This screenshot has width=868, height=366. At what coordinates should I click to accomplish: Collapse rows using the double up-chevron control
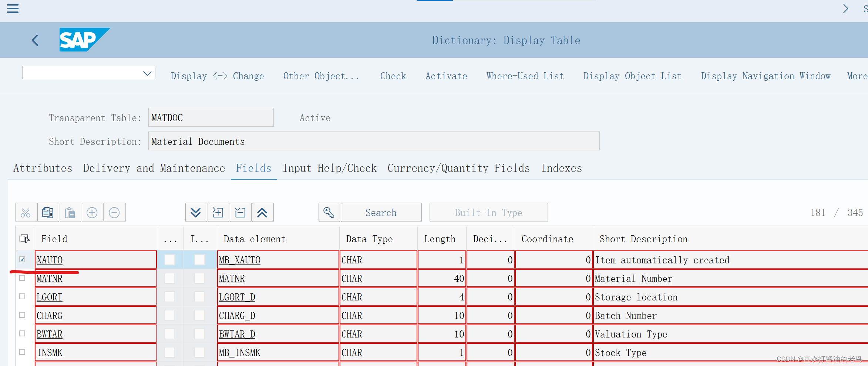click(x=262, y=212)
